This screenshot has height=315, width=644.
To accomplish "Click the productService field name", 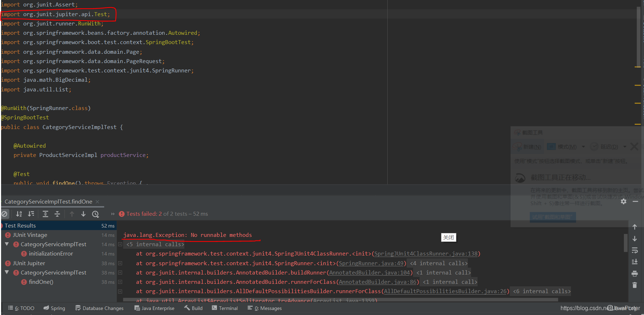I will coord(123,155).
